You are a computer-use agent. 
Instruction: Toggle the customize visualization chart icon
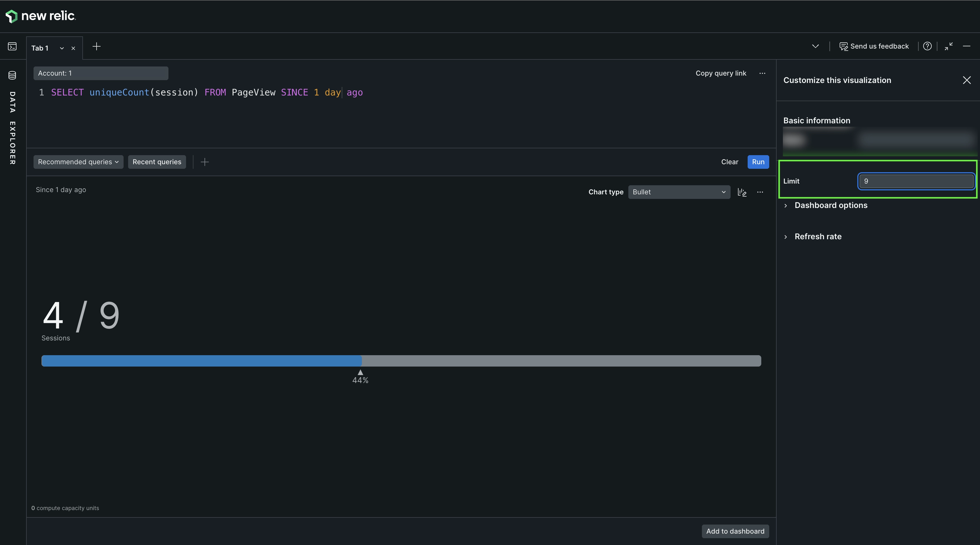742,192
